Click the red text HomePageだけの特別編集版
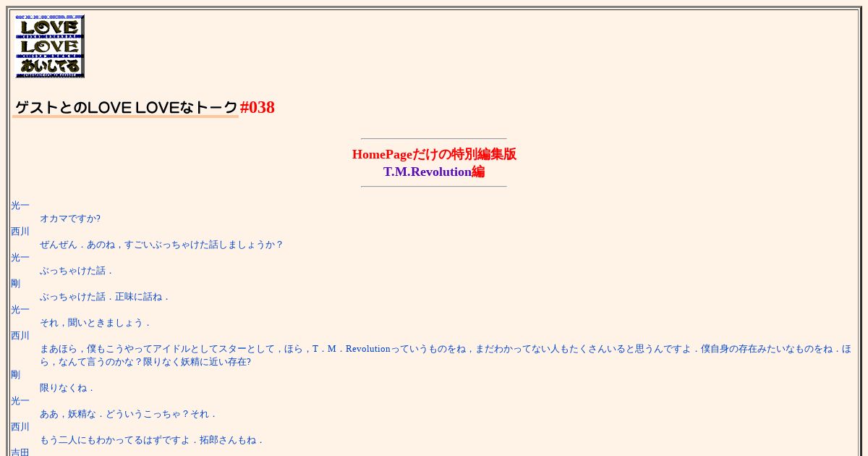This screenshot has height=456, width=868. coord(434,154)
